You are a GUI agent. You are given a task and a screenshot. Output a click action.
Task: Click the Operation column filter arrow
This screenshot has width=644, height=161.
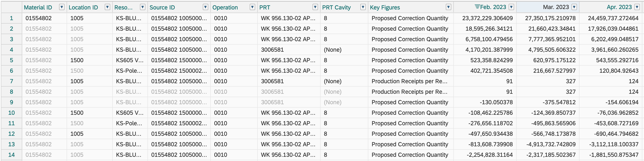(252, 7)
